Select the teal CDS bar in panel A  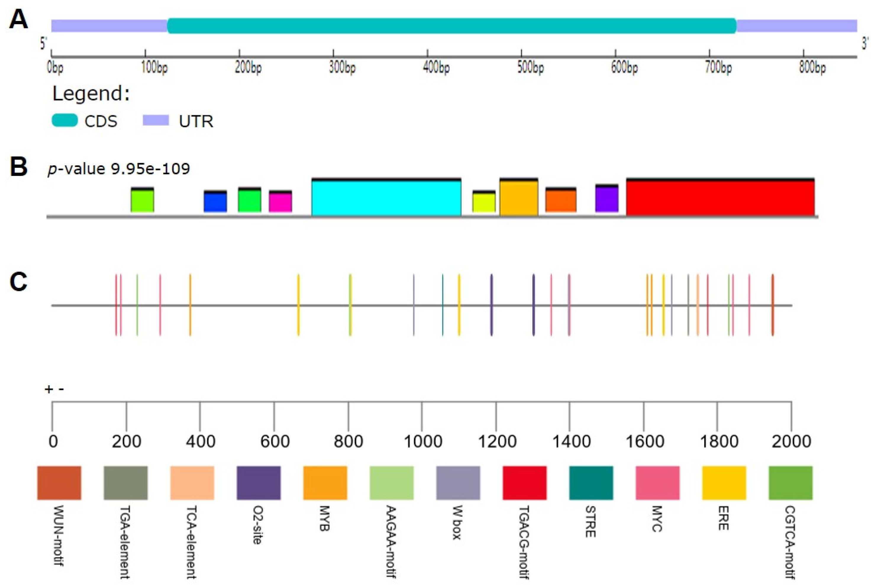tap(451, 26)
